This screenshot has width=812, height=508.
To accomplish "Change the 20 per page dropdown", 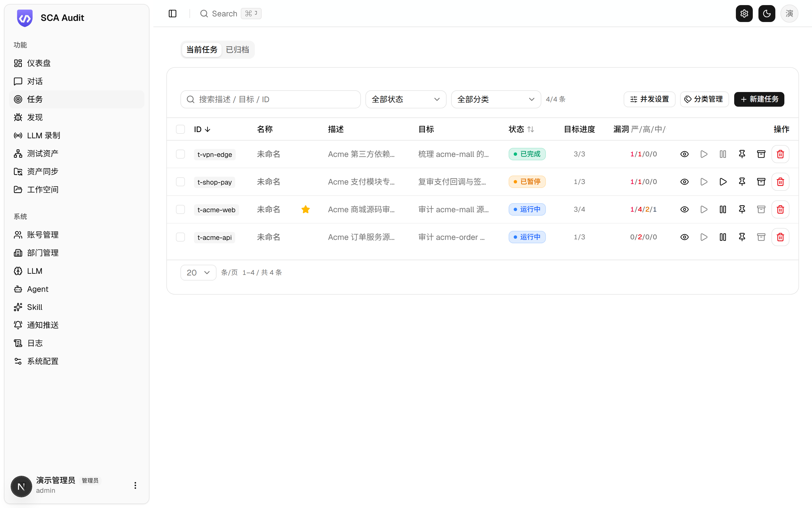I will pyautogui.click(x=198, y=272).
